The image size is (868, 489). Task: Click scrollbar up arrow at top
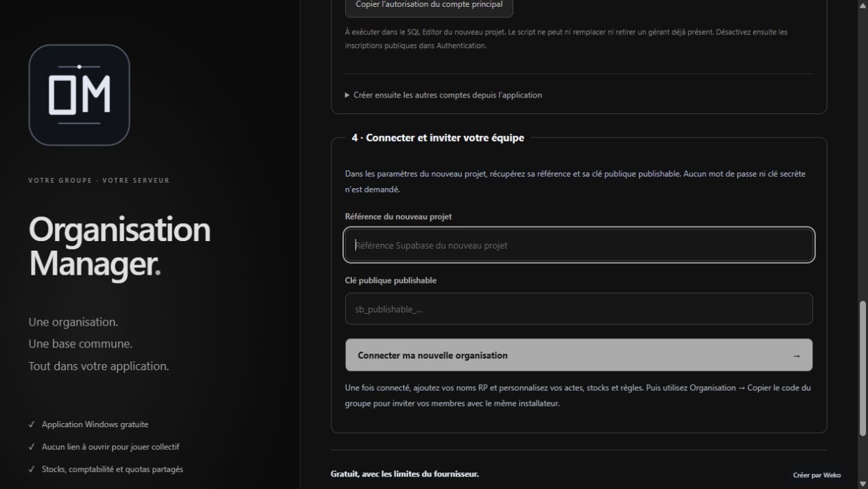click(863, 5)
